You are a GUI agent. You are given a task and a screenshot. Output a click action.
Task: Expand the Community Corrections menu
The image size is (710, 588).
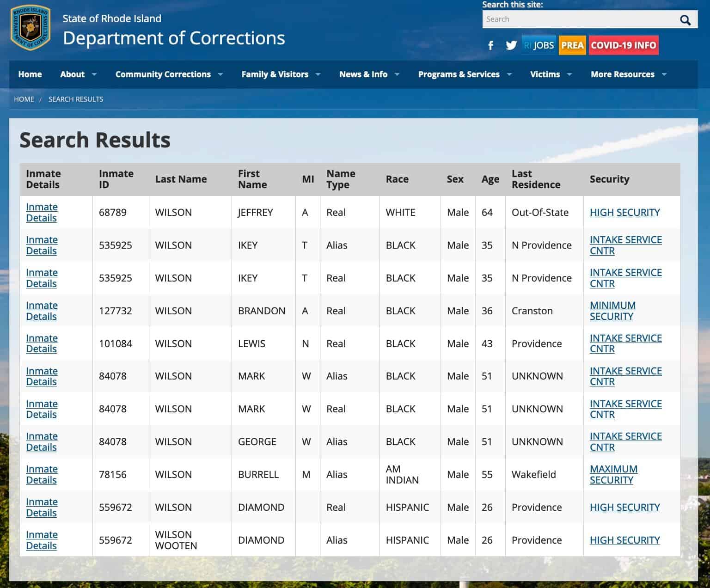[169, 74]
